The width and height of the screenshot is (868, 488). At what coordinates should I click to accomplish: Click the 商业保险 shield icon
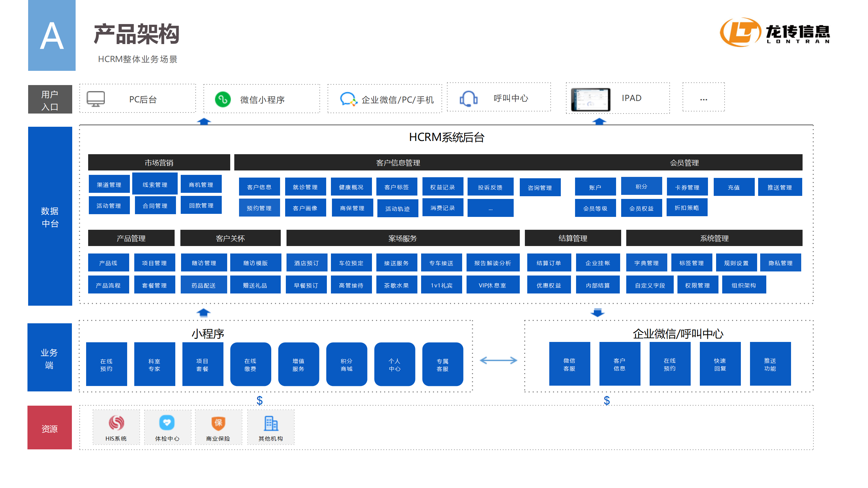tap(218, 423)
